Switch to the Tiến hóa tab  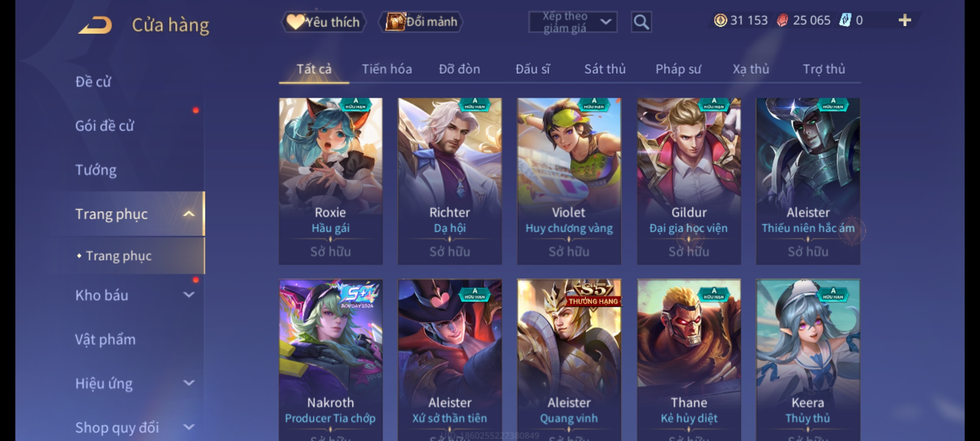coord(387,69)
